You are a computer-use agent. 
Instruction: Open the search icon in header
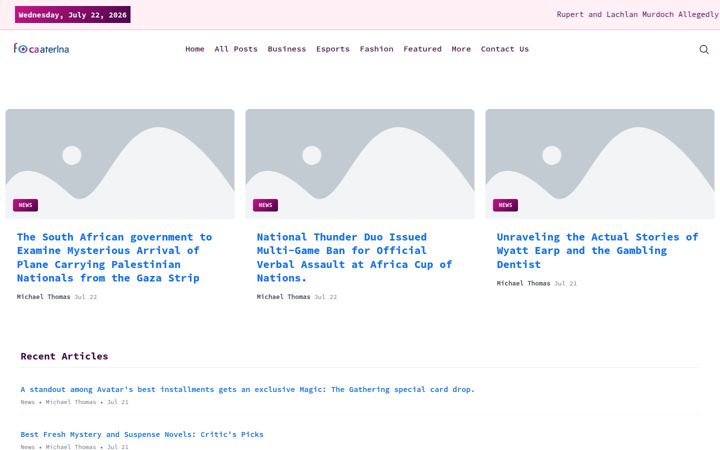703,49
